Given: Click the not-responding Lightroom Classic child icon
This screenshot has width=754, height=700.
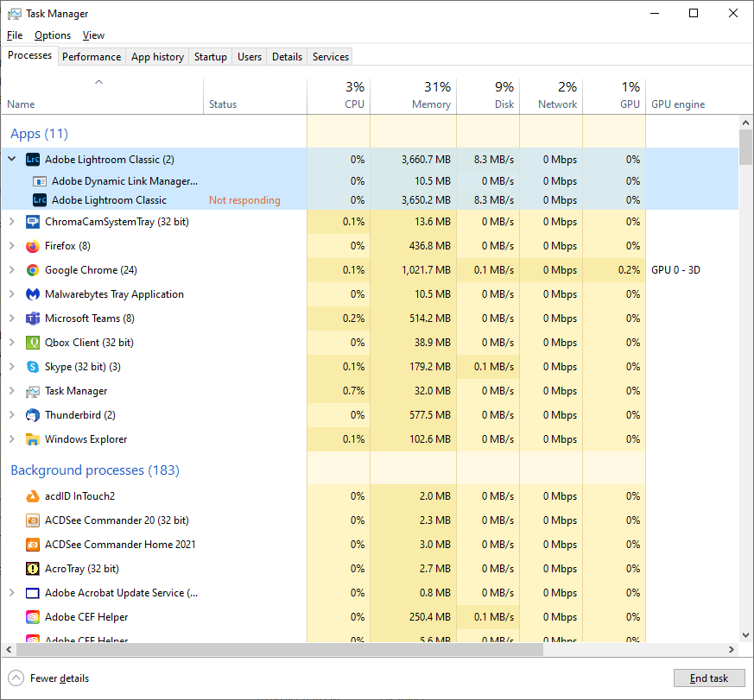Looking at the screenshot, I should [40, 200].
